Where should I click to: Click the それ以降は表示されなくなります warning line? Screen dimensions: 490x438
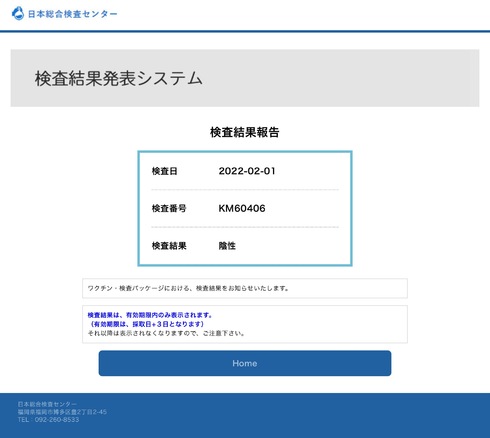(x=166, y=333)
